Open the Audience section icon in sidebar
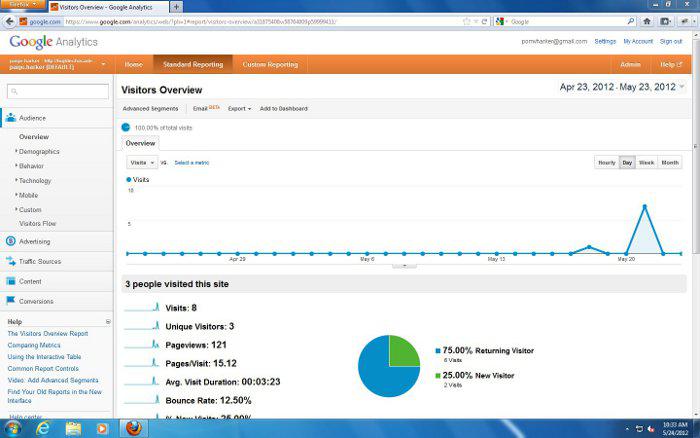 10,118
